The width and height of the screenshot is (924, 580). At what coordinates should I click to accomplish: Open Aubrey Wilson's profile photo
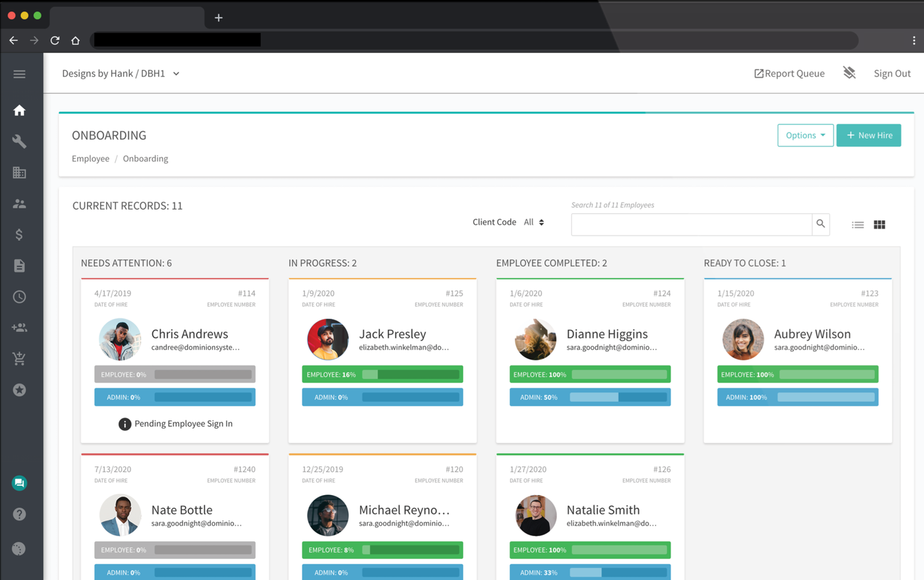[743, 339]
